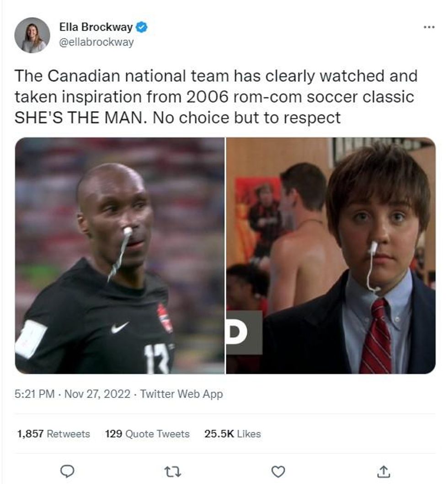
Task: Click the Likes count number 25.5K
Action: [x=219, y=434]
